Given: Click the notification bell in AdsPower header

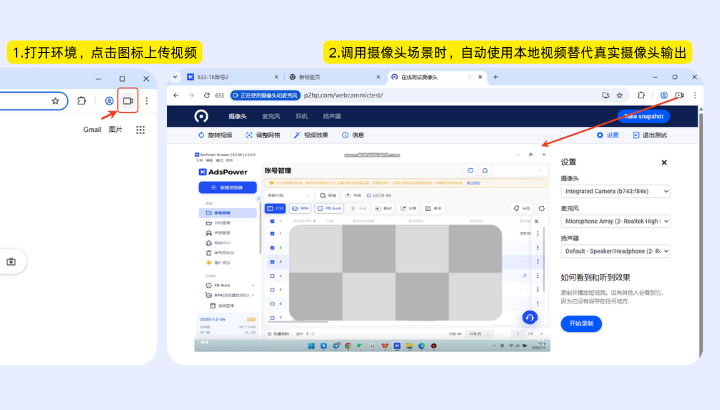Looking at the screenshot, I should click(x=485, y=170).
